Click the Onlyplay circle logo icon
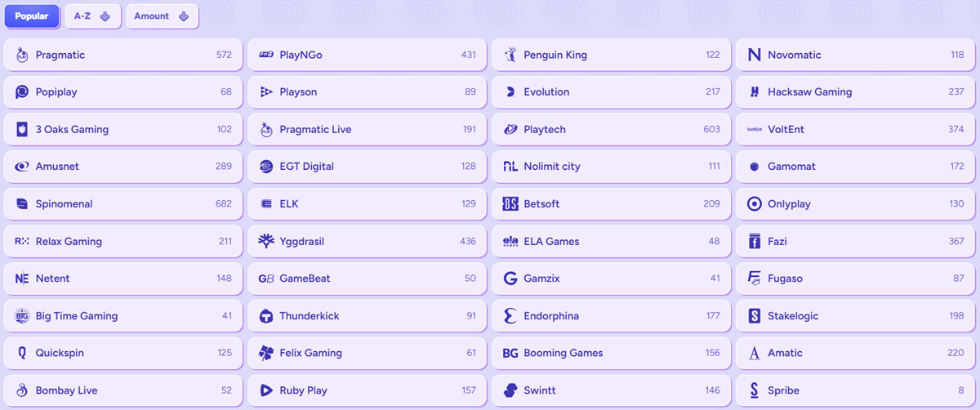Viewport: 980px width, 410px height. [755, 204]
